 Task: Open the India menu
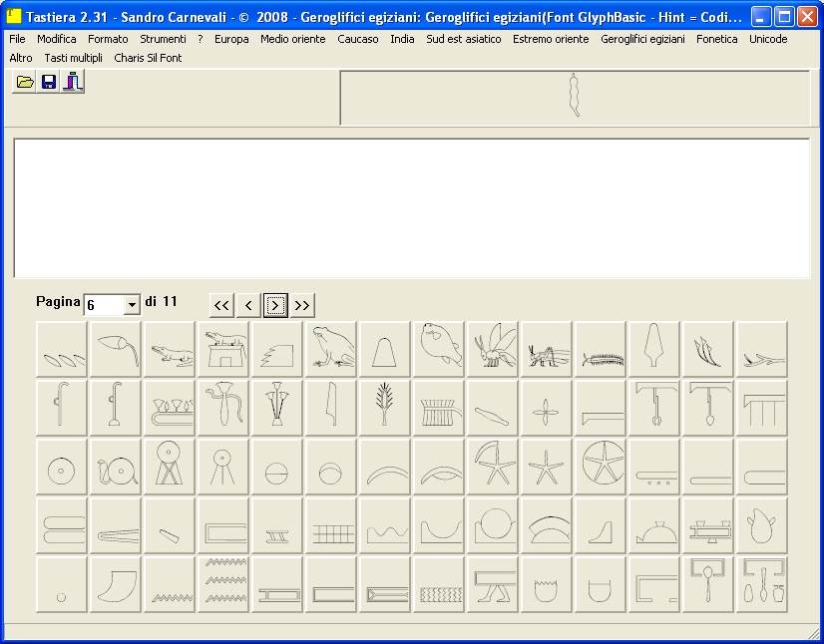(402, 39)
